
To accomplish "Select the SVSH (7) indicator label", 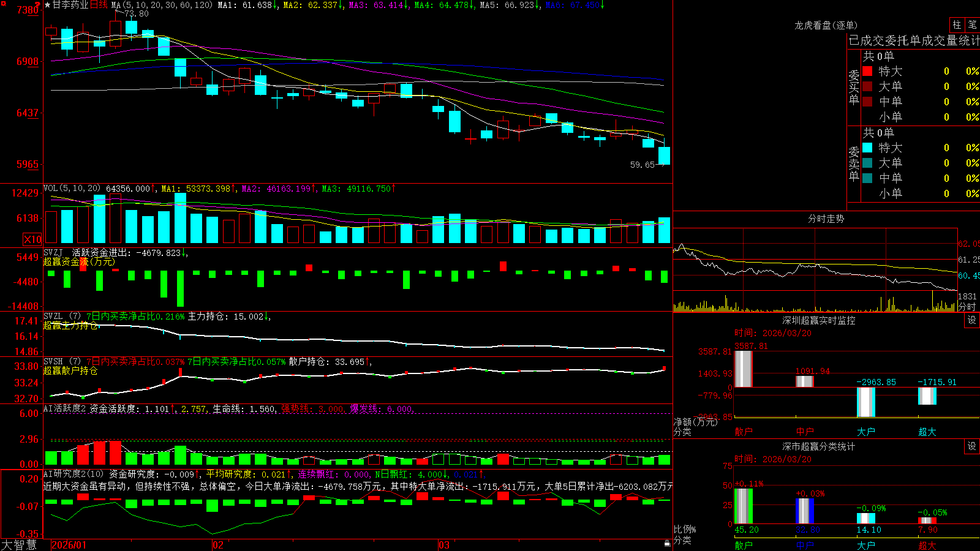I will click(62, 362).
